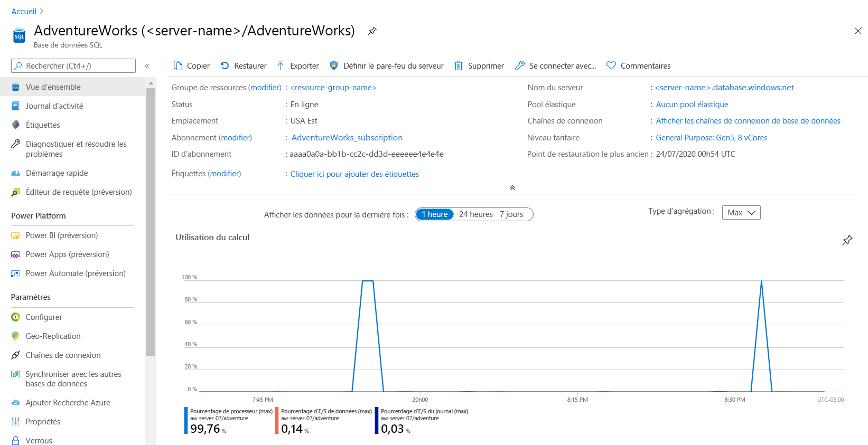
Task: Collapse the essentials section with the double chevron
Action: click(512, 187)
